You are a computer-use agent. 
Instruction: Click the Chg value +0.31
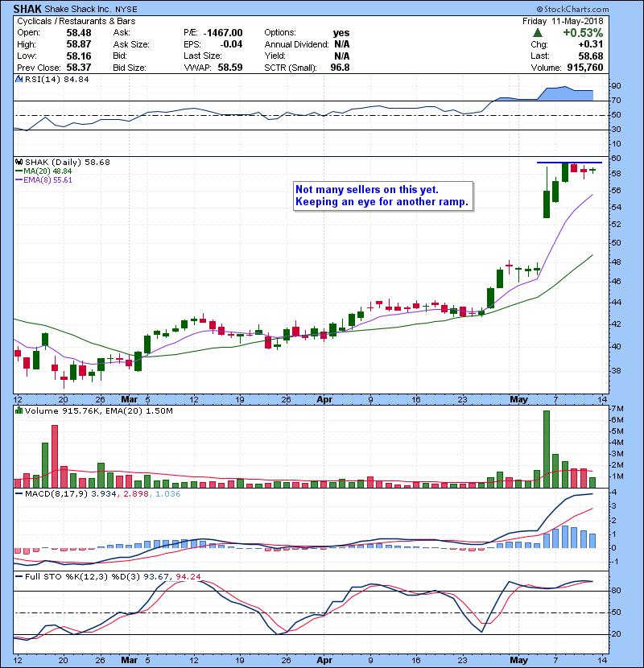[591, 44]
